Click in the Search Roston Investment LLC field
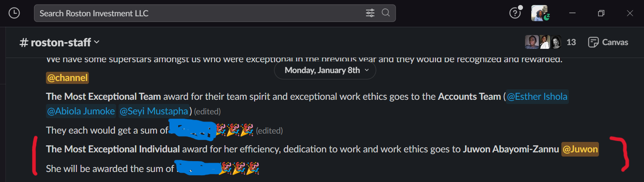 click(200, 13)
